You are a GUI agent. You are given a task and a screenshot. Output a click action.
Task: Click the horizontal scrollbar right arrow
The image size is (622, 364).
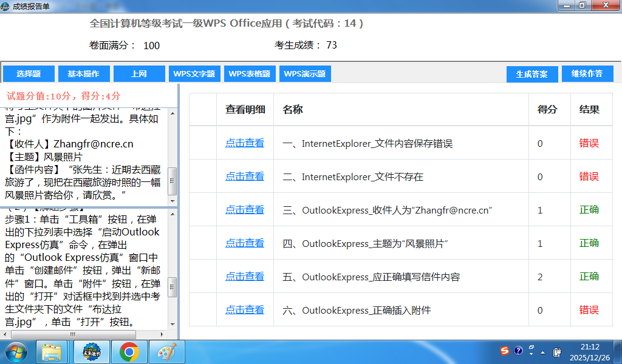(162, 334)
